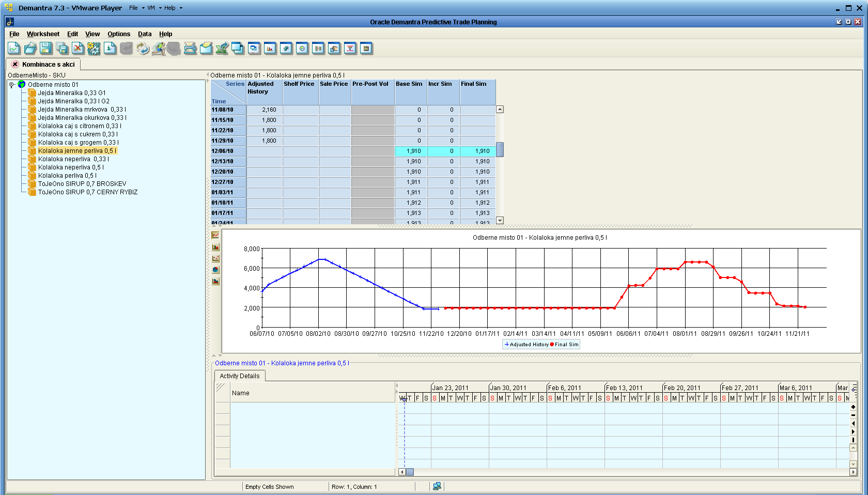
Task: Open VMware Player File dropdown
Action: point(136,8)
